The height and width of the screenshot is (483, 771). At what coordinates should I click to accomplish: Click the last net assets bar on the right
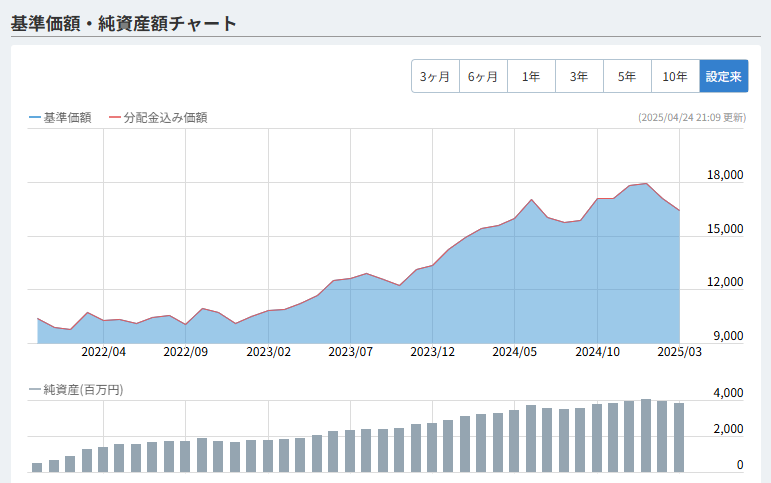[679, 438]
